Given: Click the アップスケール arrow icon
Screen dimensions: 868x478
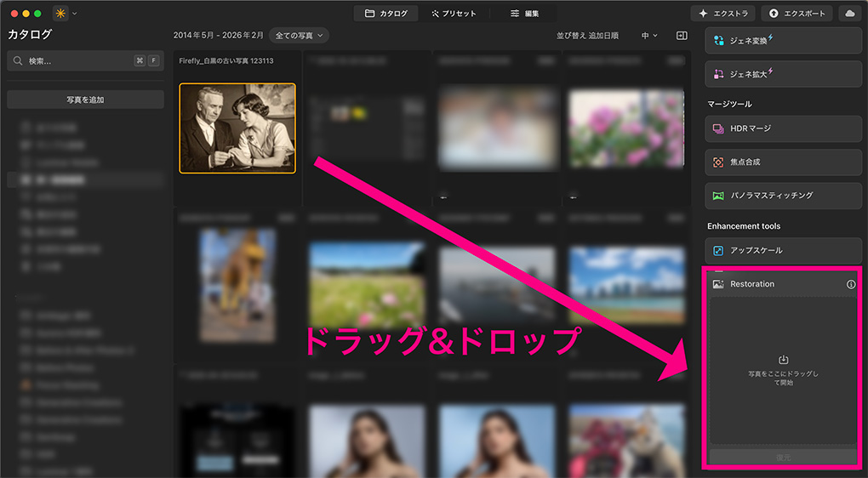Looking at the screenshot, I should [718, 251].
